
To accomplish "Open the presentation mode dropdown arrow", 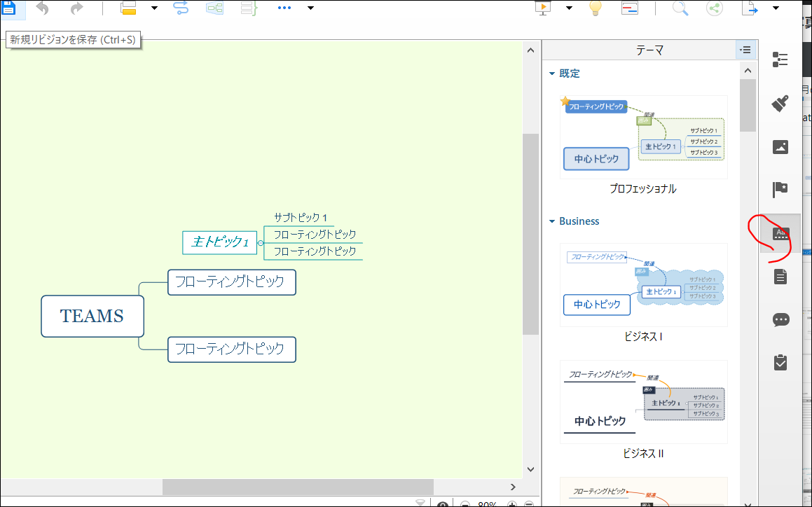I will [x=569, y=8].
